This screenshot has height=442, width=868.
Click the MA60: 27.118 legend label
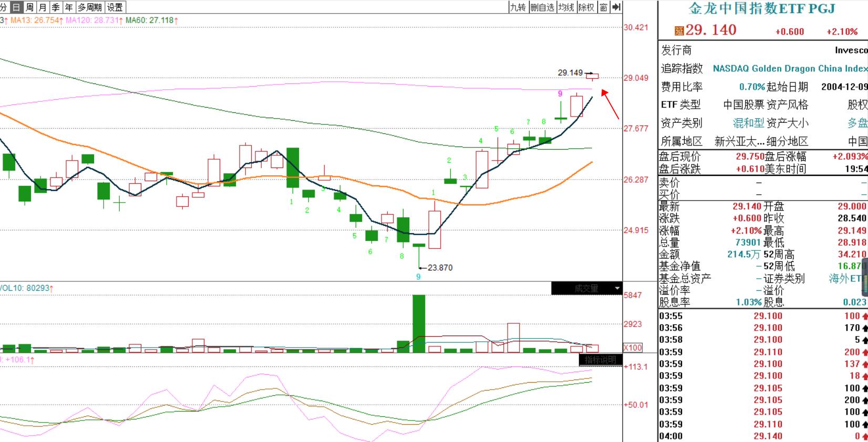click(x=152, y=20)
